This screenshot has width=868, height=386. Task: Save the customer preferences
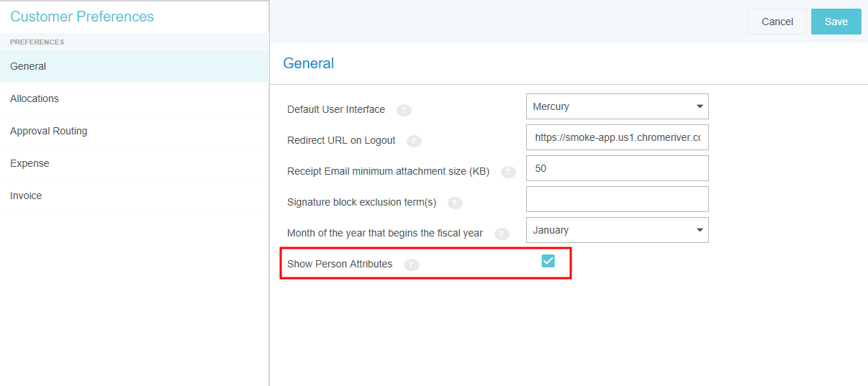(836, 22)
